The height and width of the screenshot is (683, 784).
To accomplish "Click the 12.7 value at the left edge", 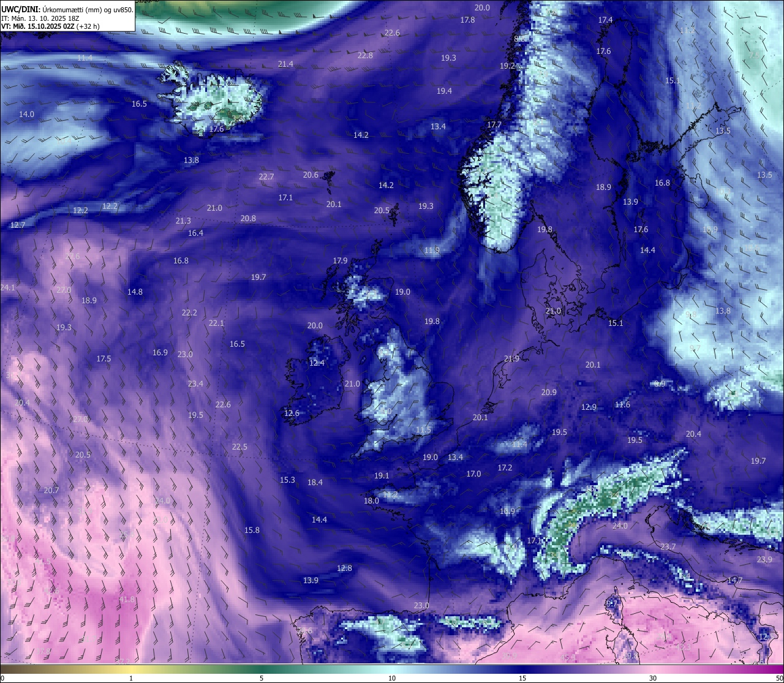I will (18, 225).
